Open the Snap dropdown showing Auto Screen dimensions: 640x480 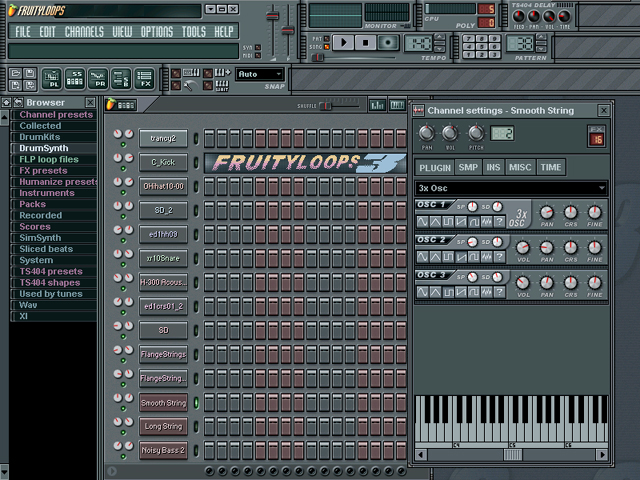coord(260,74)
